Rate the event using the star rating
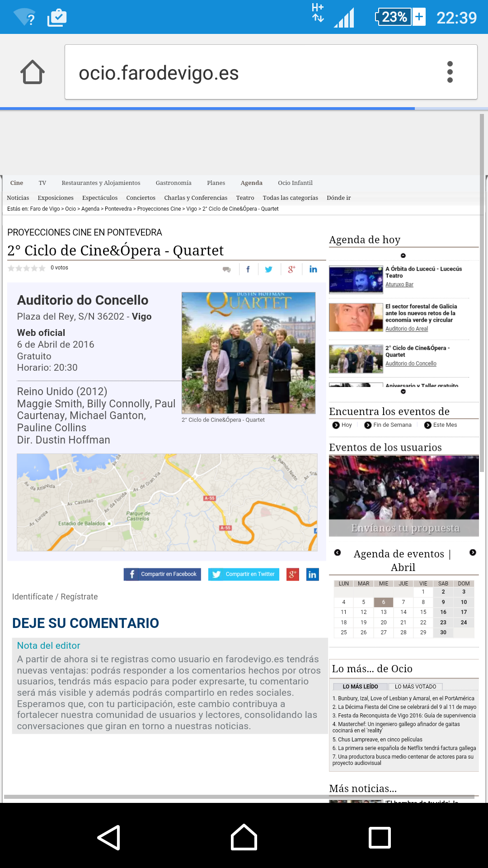 click(27, 268)
